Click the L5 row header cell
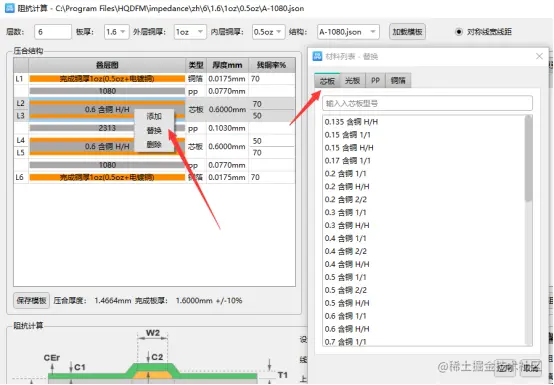 [21, 153]
